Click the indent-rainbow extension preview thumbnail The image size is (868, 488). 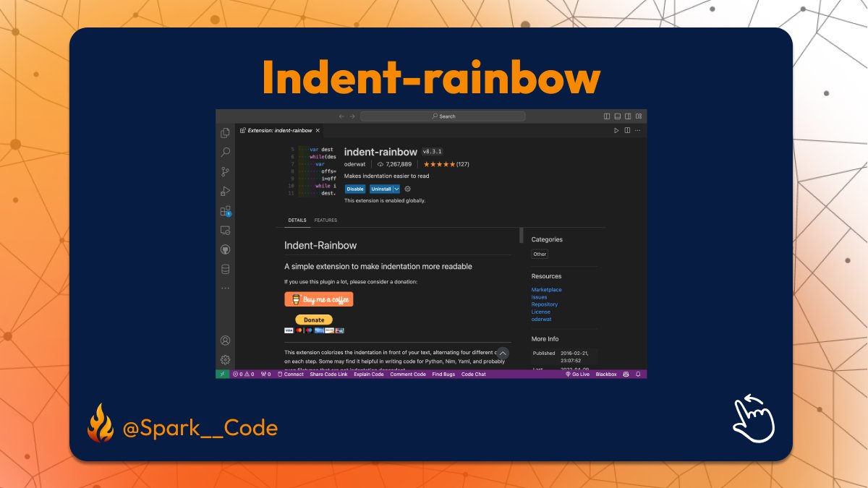[x=314, y=172]
